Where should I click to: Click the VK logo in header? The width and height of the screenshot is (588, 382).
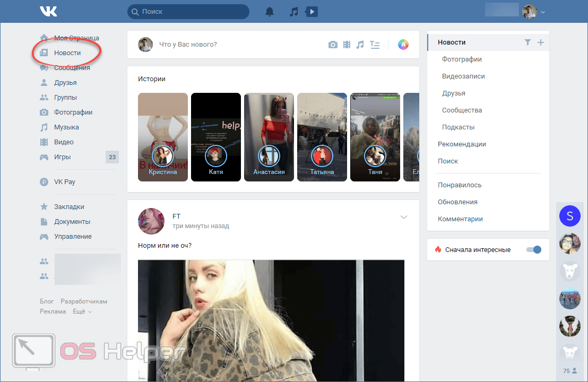(x=48, y=11)
